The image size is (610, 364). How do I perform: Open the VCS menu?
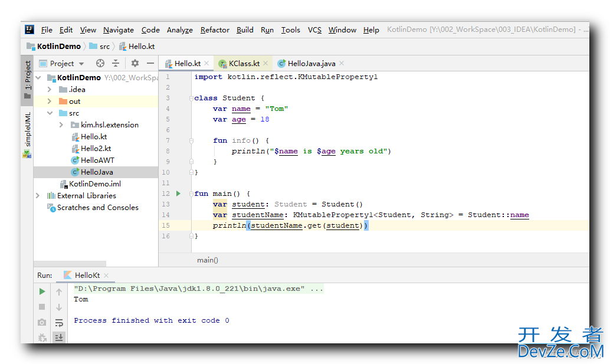tap(314, 30)
